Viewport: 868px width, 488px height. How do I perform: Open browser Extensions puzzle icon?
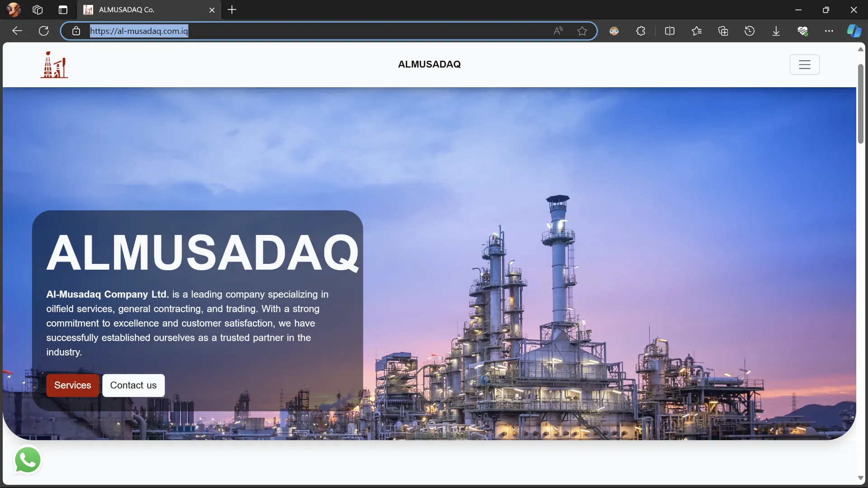(641, 31)
